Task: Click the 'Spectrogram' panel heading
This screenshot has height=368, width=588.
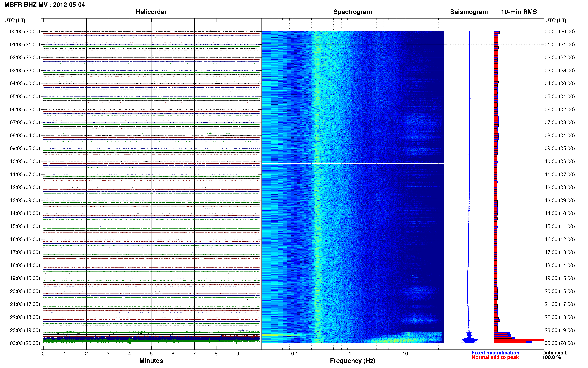Action: coord(352,12)
